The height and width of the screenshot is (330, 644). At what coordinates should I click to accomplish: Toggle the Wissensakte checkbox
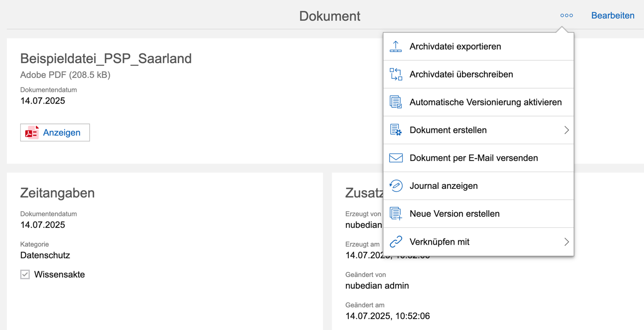(x=25, y=274)
